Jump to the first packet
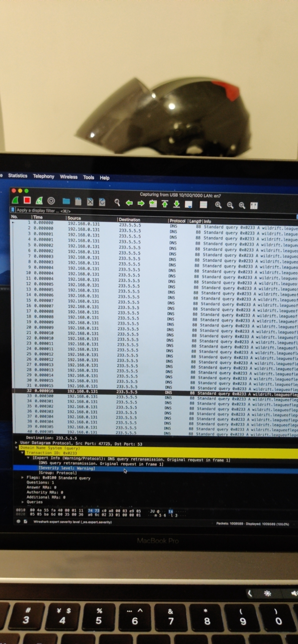This screenshot has width=298, height=644. point(165,204)
